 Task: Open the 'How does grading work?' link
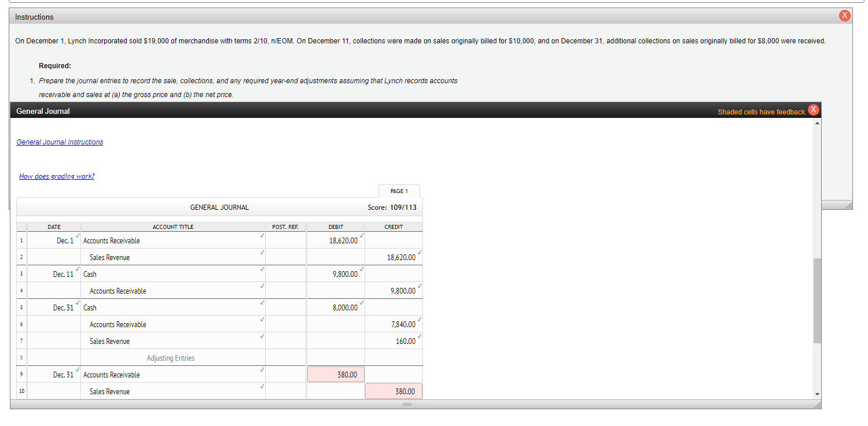(56, 176)
